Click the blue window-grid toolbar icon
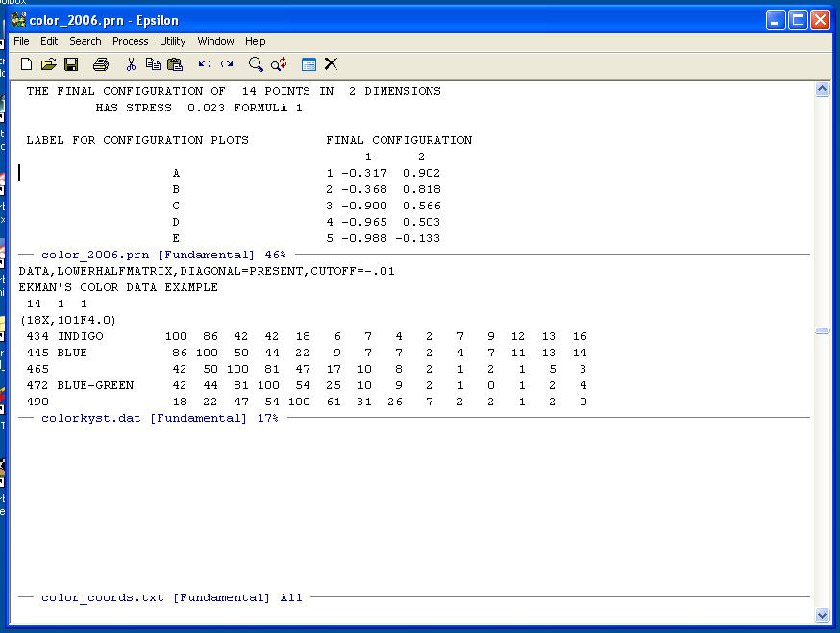Image resolution: width=840 pixels, height=633 pixels. click(x=309, y=64)
